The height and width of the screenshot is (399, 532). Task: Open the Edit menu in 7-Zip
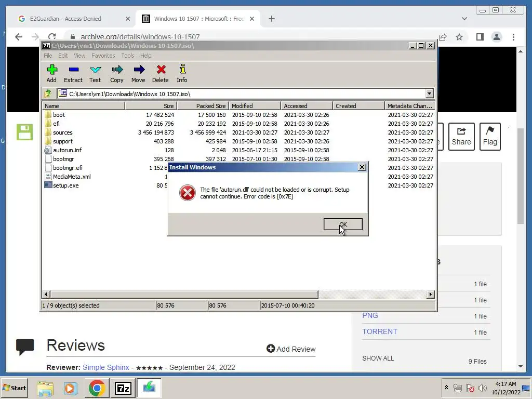tap(63, 56)
